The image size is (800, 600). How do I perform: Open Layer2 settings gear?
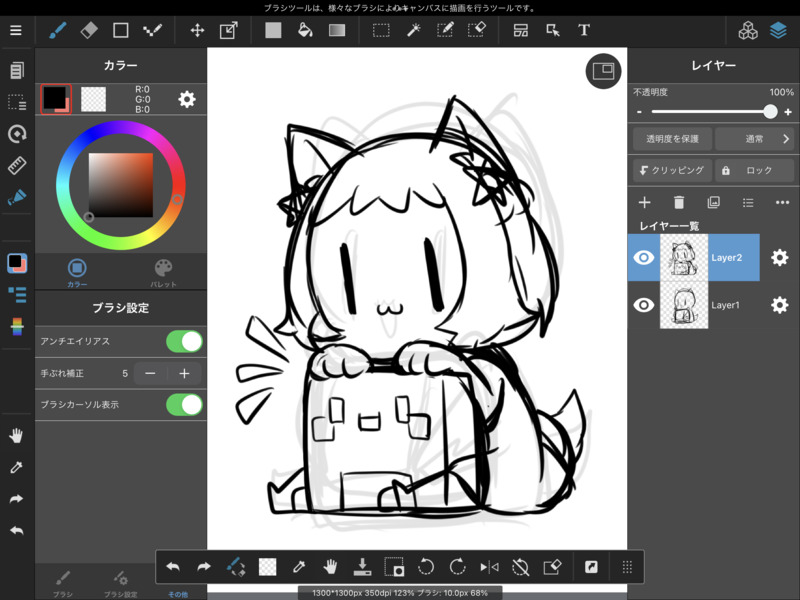[780, 258]
